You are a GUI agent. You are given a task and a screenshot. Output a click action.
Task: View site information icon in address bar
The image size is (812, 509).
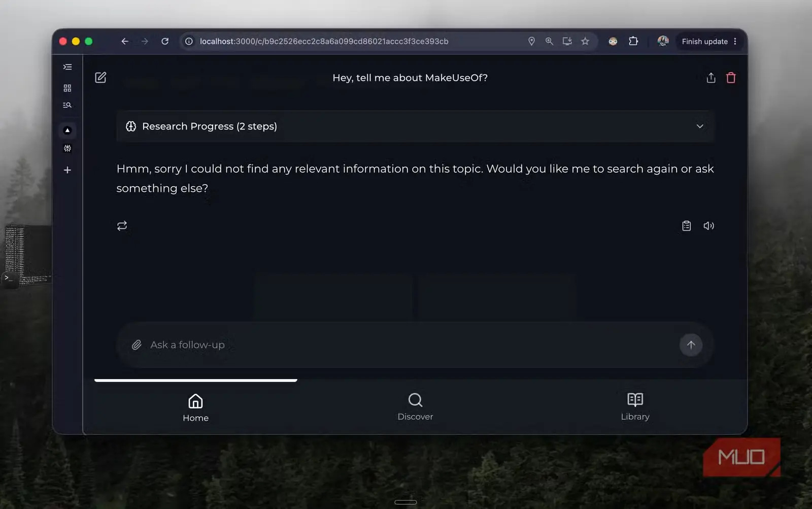[x=189, y=42]
